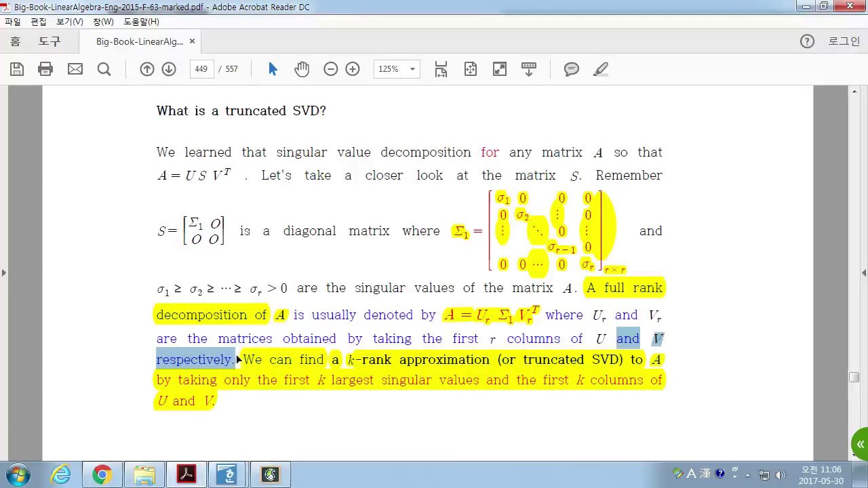This screenshot has width=868, height=488.
Task: Launch Internet Explorer from taskbar
Action: 60,474
